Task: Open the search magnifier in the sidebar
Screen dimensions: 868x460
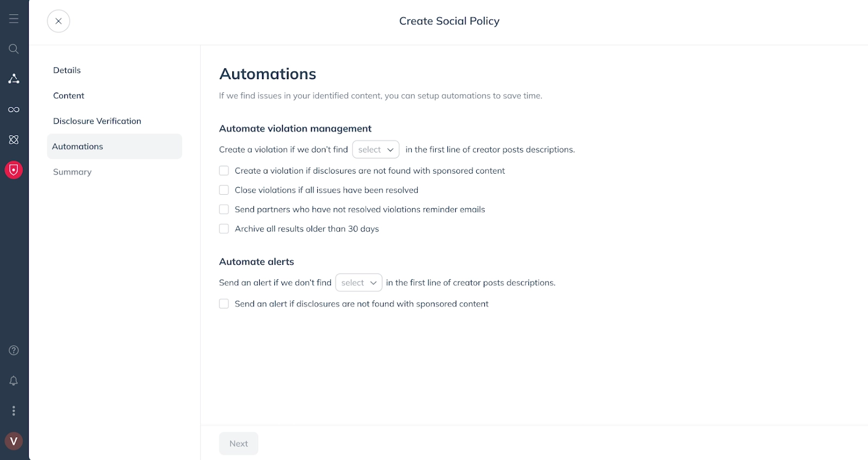Action: point(14,49)
